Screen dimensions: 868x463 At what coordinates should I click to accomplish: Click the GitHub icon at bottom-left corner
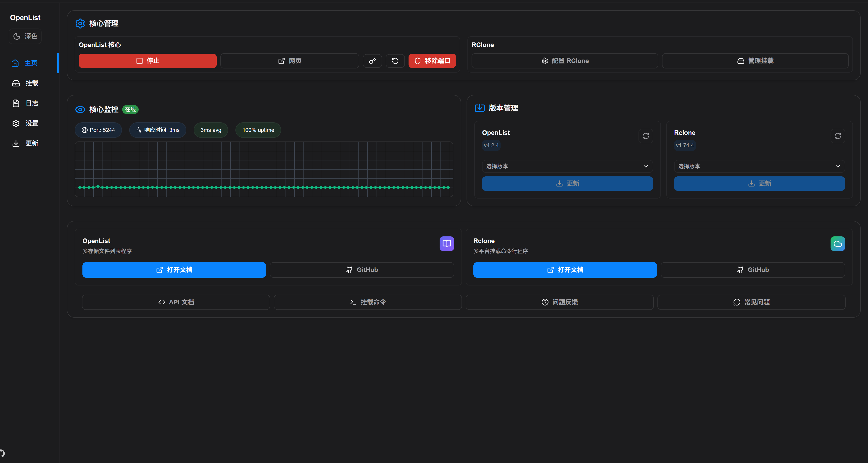pyautogui.click(x=2, y=453)
